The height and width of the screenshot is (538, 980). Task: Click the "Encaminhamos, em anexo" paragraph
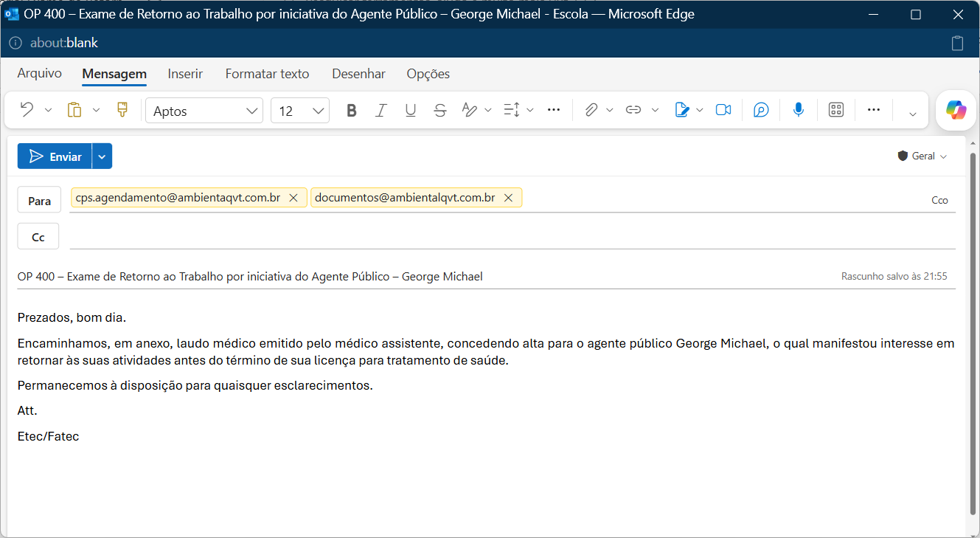(x=486, y=352)
